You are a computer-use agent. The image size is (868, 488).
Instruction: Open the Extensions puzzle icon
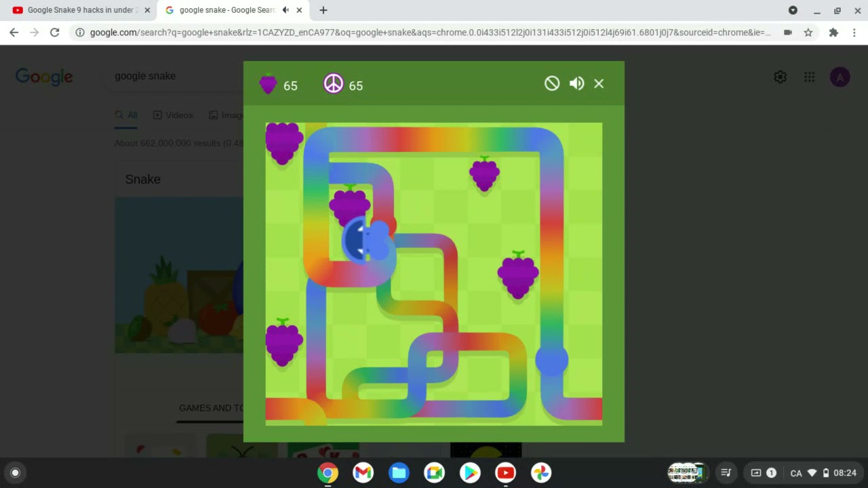click(833, 32)
